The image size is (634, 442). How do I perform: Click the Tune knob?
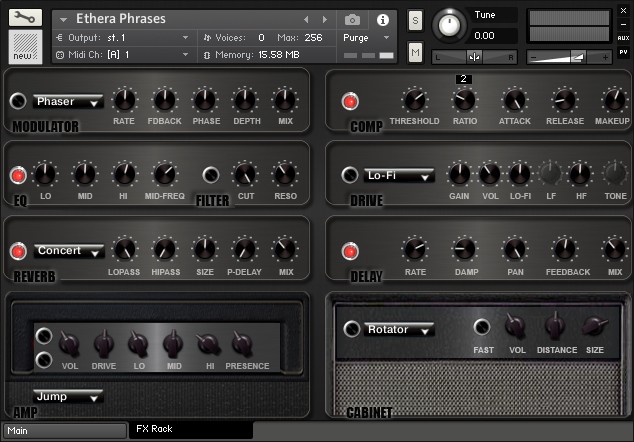(x=449, y=25)
